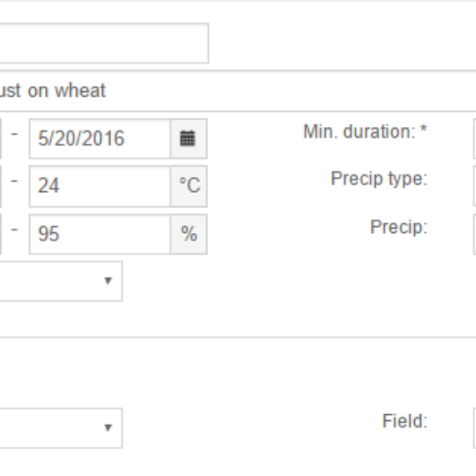The image size is (476, 476).
Task: Click the °C unit addon
Action: point(189,186)
